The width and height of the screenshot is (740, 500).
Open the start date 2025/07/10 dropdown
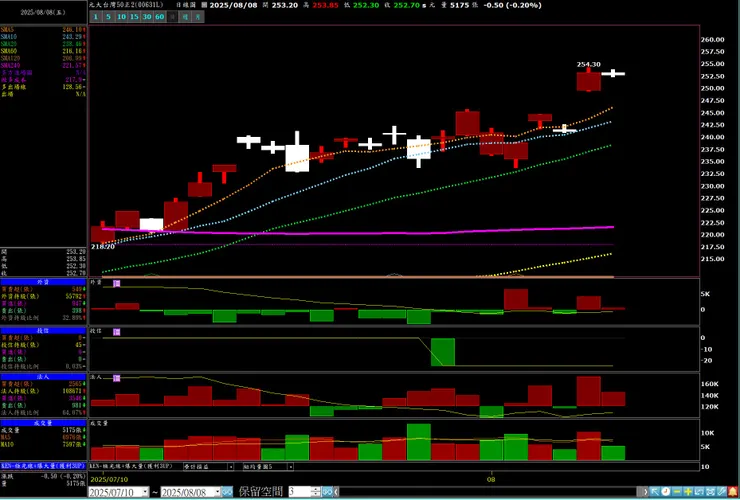point(145,492)
